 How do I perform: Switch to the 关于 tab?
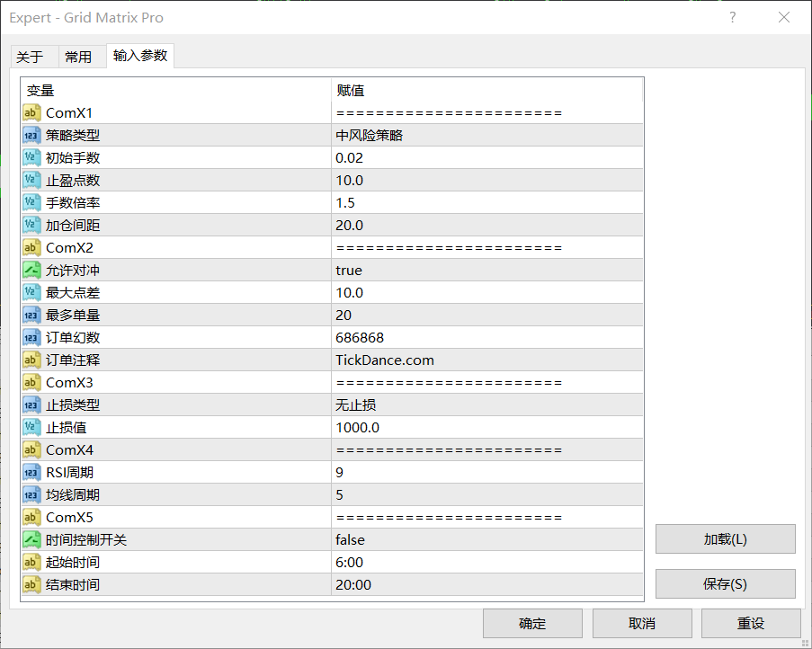tap(30, 57)
